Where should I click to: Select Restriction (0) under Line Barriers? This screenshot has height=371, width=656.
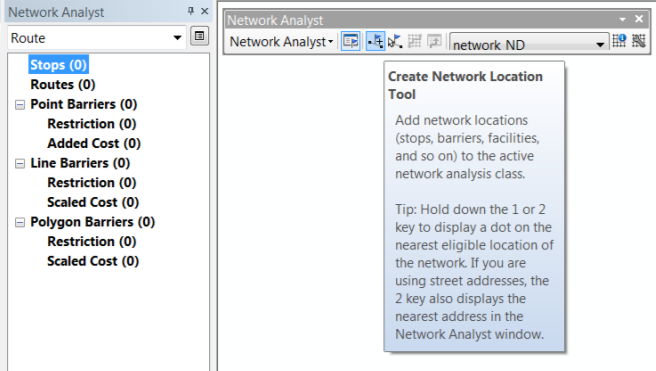tap(92, 183)
